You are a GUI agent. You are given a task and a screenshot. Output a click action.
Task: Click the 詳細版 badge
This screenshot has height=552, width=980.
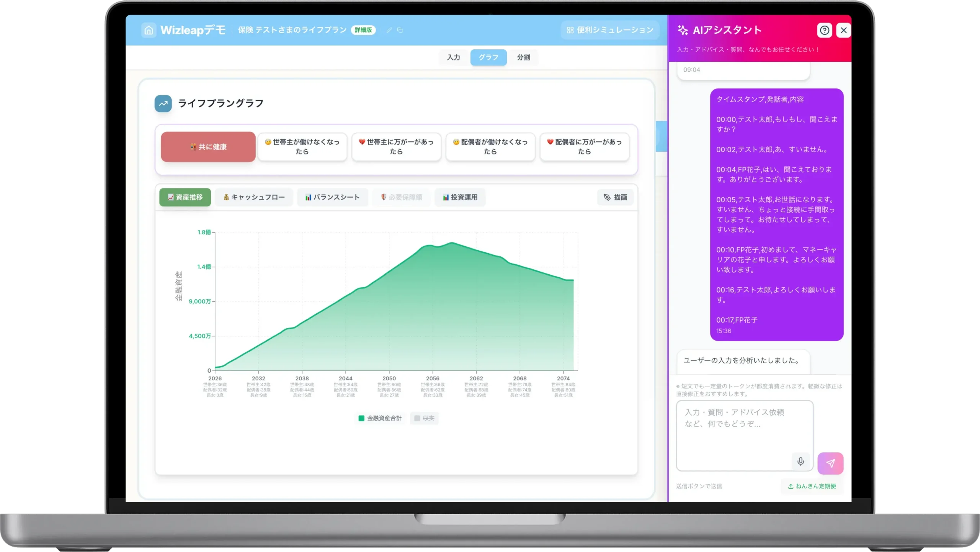[x=363, y=30]
